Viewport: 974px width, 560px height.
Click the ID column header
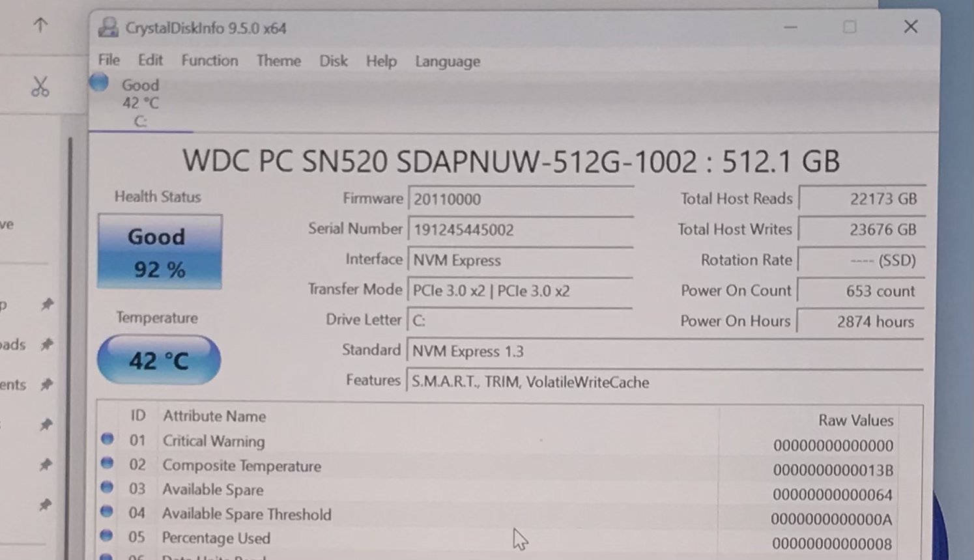[137, 415]
